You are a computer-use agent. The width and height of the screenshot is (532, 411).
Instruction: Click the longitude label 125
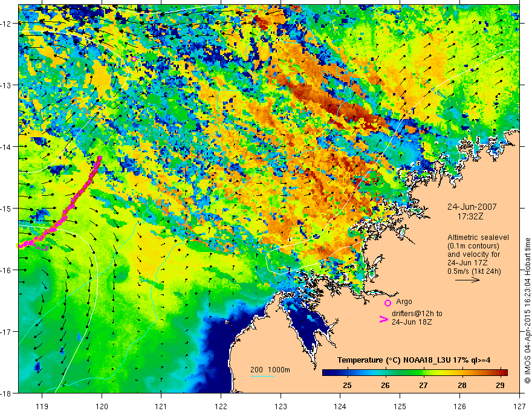coord(400,406)
